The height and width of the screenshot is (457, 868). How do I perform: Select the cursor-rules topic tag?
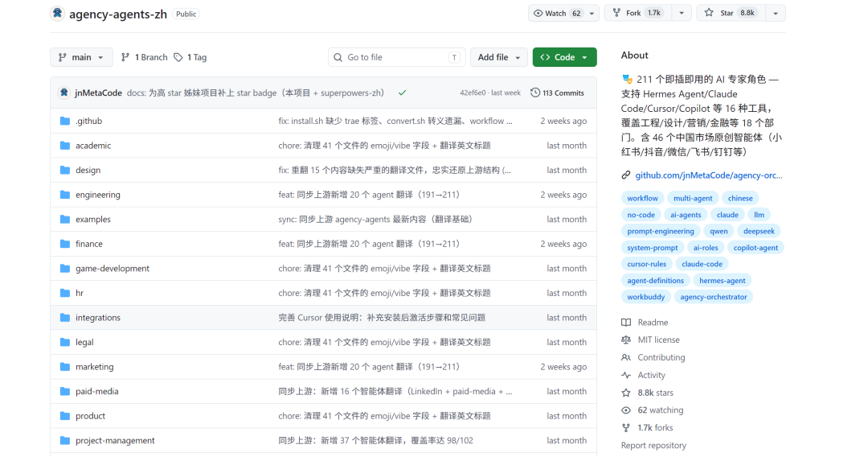click(x=646, y=264)
